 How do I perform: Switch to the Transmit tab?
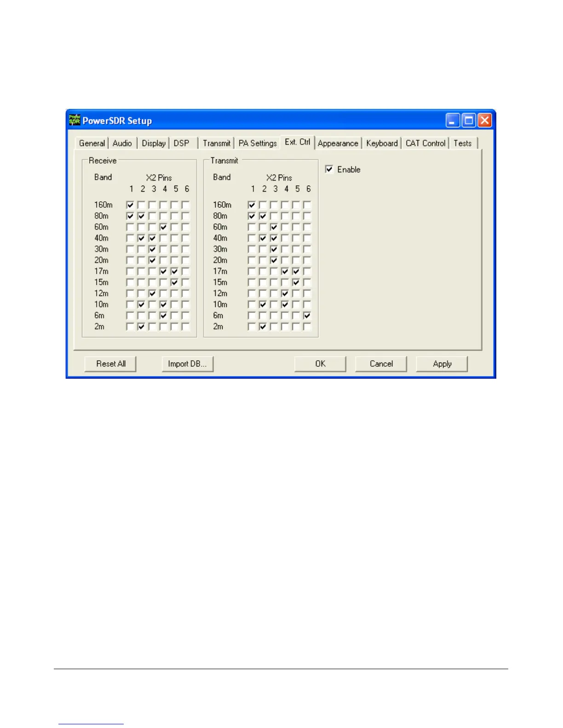217,143
